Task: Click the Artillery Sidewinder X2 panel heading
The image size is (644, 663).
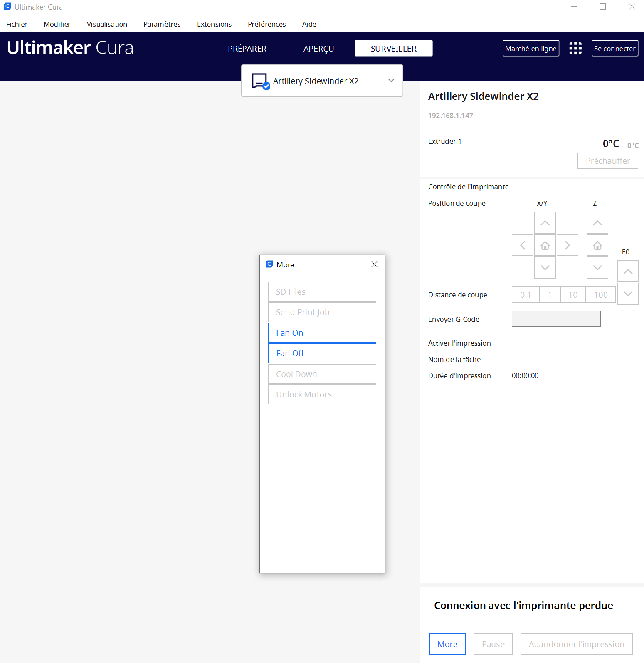Action: pyautogui.click(x=483, y=96)
